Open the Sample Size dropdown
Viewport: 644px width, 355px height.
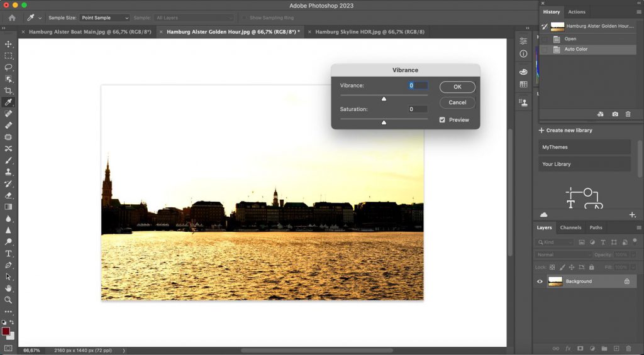click(104, 18)
